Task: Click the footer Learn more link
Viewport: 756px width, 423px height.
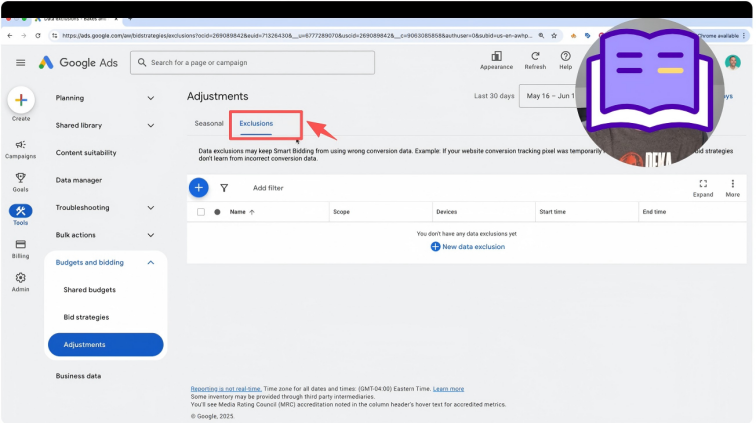Action: click(x=448, y=389)
